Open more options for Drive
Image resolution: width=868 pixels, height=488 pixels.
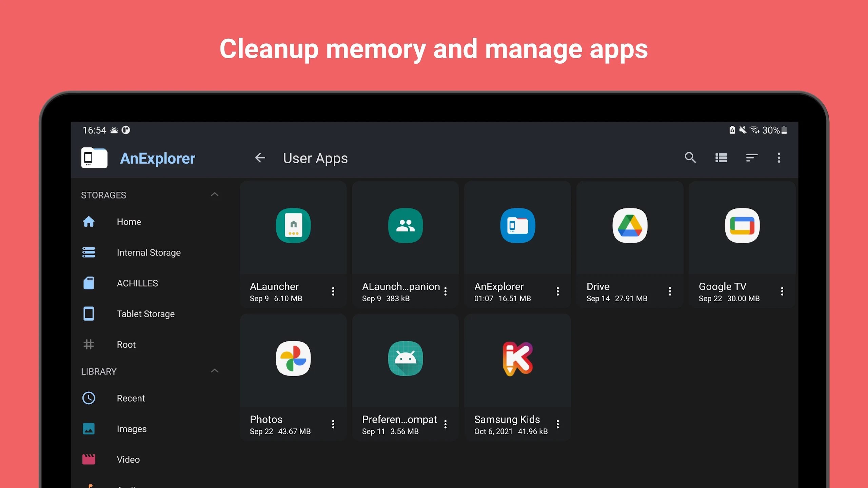(x=670, y=291)
